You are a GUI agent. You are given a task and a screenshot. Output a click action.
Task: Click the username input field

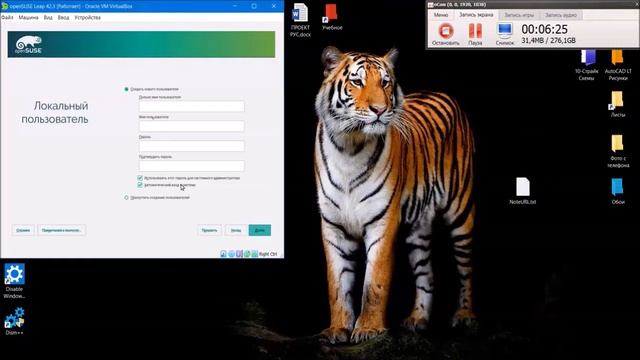[x=191, y=126]
